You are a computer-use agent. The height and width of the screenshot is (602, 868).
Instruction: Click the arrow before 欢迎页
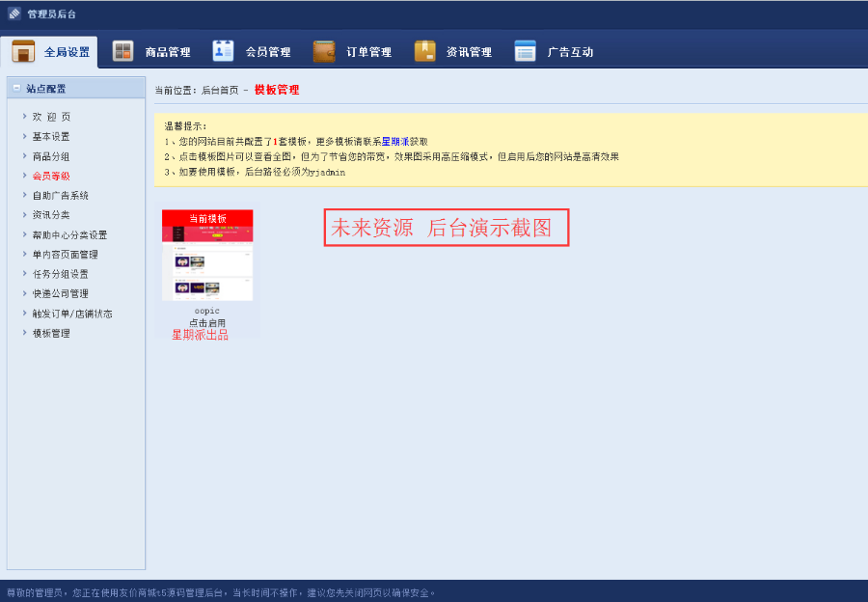[24, 117]
